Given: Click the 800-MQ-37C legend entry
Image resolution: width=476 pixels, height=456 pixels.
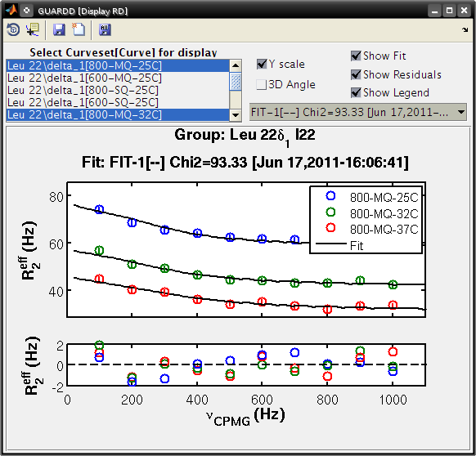Looking at the screenshot, I should pos(372,229).
